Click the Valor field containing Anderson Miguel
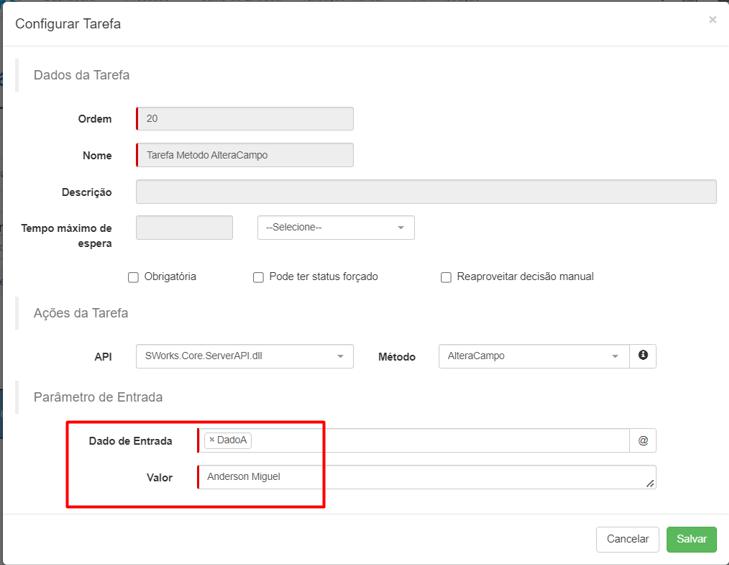The width and height of the screenshot is (729, 565). click(x=426, y=477)
